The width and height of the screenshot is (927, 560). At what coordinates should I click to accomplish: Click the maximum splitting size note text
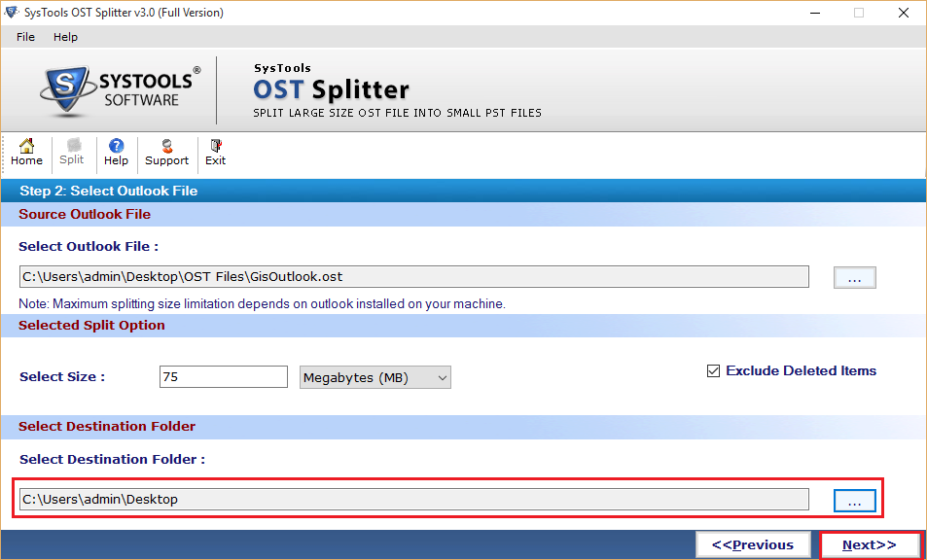262,304
